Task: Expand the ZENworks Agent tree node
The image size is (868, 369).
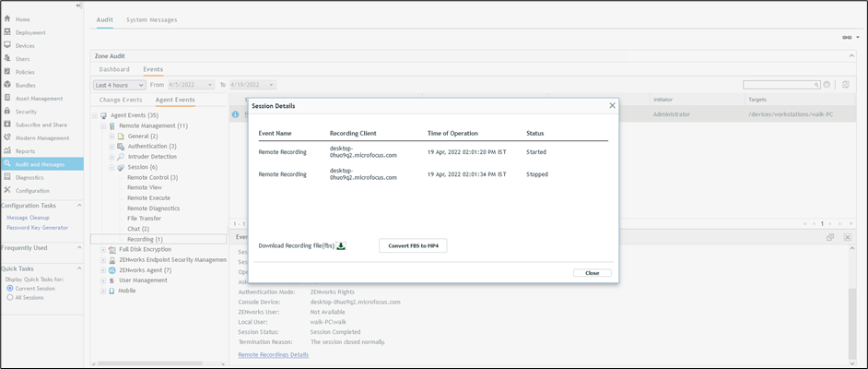Action: (x=101, y=269)
